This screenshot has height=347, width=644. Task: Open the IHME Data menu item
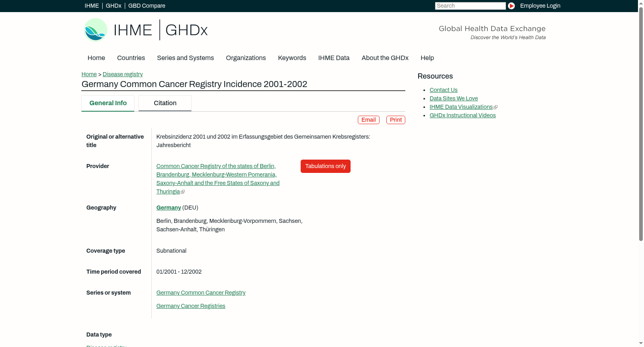pyautogui.click(x=334, y=58)
